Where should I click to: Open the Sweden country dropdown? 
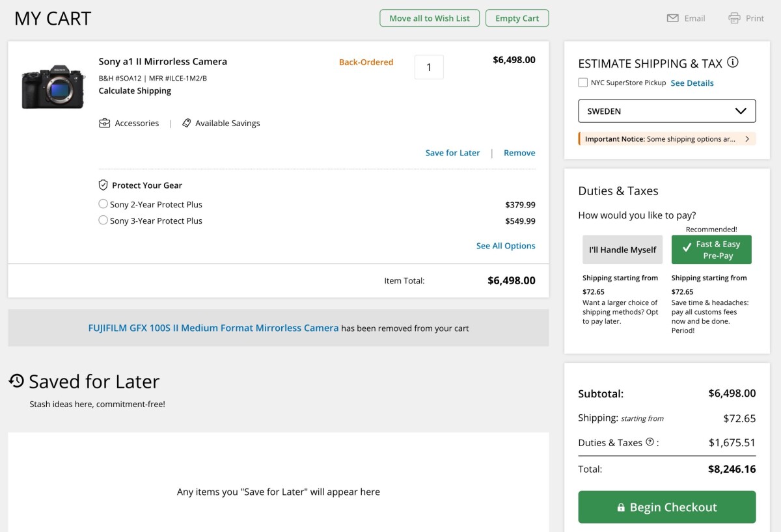click(666, 111)
